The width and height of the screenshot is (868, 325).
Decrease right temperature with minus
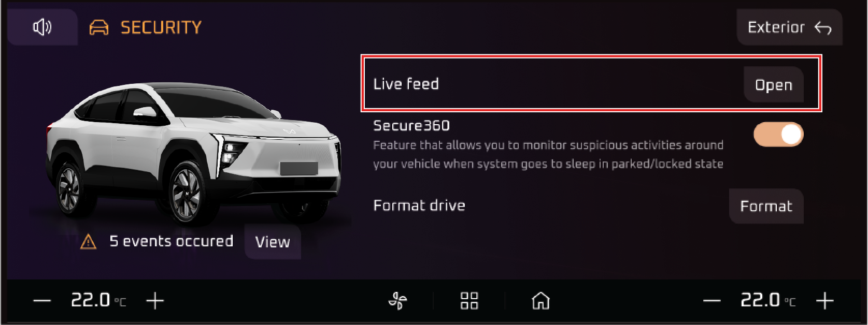(712, 301)
